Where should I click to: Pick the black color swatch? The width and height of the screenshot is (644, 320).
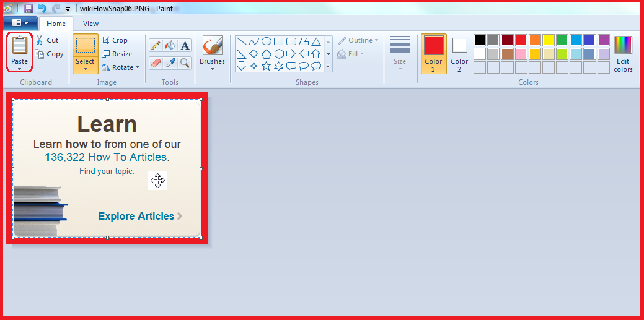(x=480, y=40)
